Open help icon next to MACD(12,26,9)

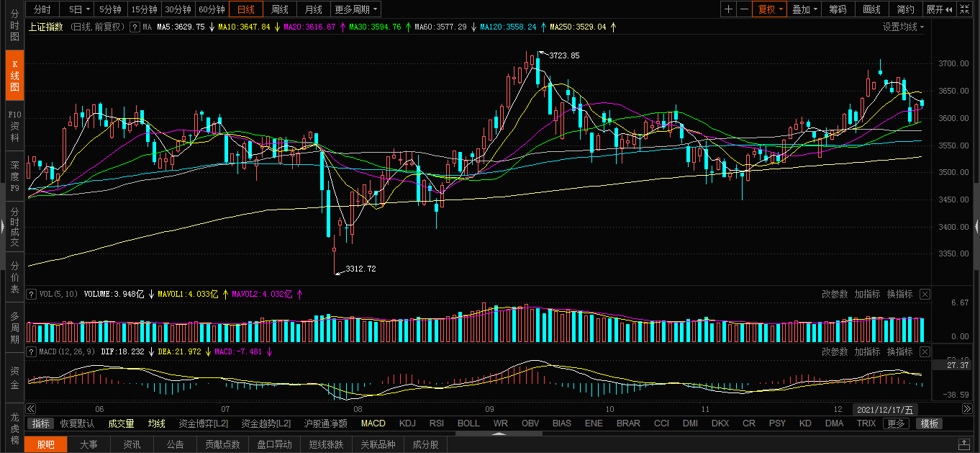click(x=31, y=351)
